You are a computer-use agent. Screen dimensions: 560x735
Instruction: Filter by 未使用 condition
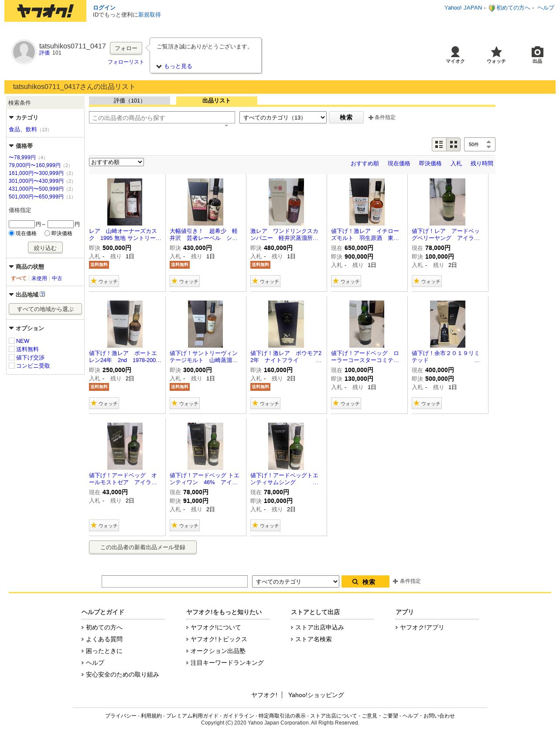[39, 278]
